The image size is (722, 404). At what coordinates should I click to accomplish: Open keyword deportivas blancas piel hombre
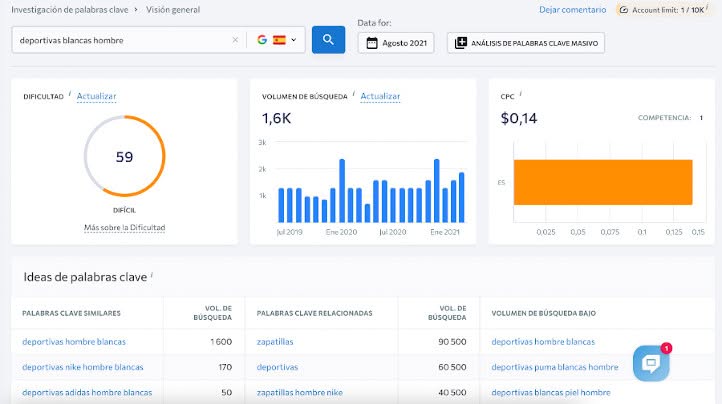pyautogui.click(x=551, y=392)
